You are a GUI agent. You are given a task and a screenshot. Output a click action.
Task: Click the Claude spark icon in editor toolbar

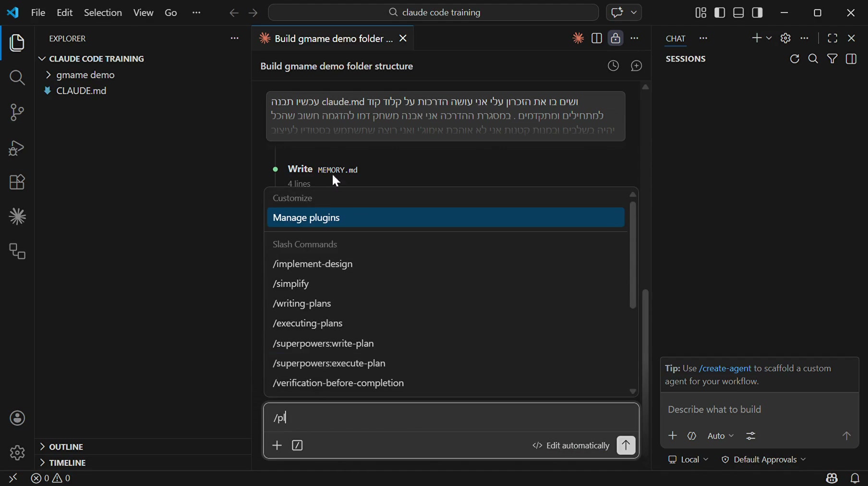(578, 38)
